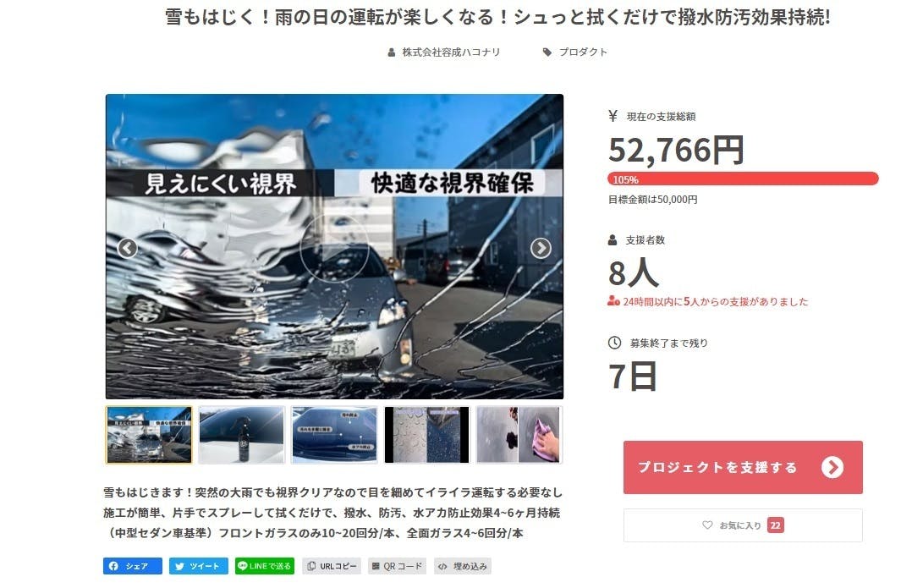Click プロジェクトを支援する button

pyautogui.click(x=743, y=467)
